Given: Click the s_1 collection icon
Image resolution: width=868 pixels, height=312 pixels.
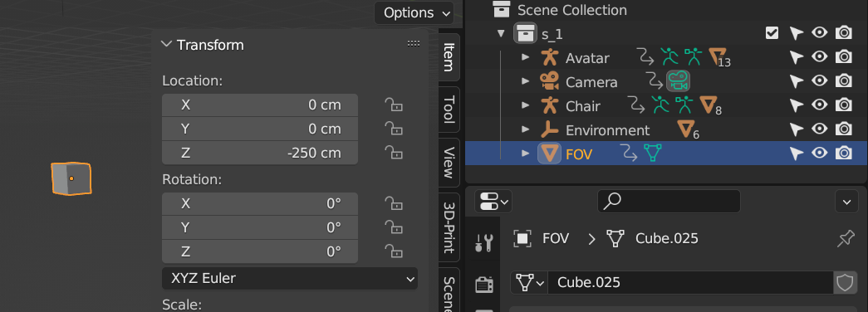Looking at the screenshot, I should [x=525, y=33].
